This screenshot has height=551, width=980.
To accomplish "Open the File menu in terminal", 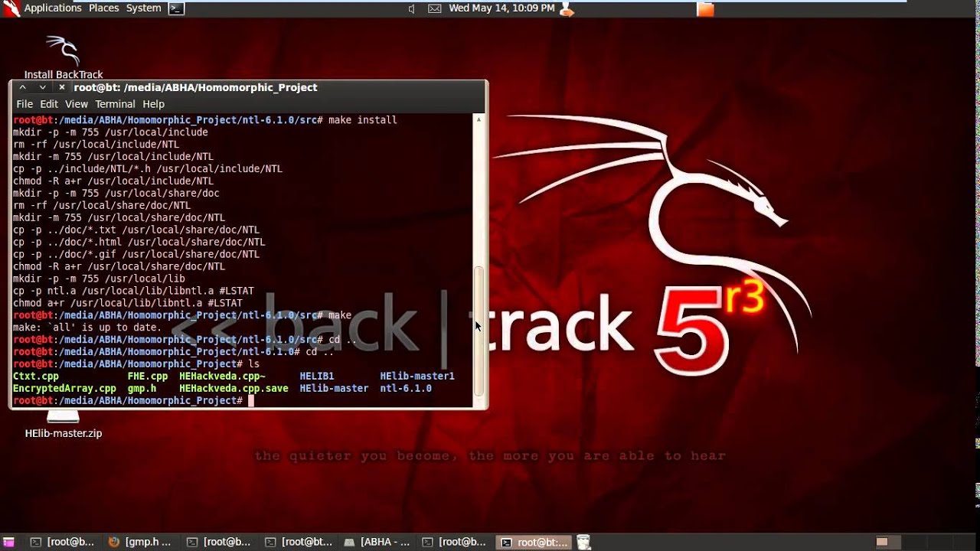I will [24, 104].
